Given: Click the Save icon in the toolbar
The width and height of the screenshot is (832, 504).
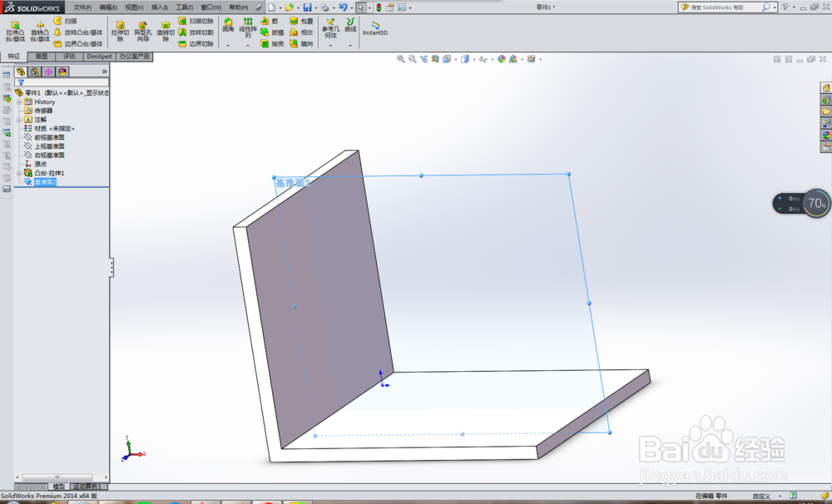Looking at the screenshot, I should 307,7.
